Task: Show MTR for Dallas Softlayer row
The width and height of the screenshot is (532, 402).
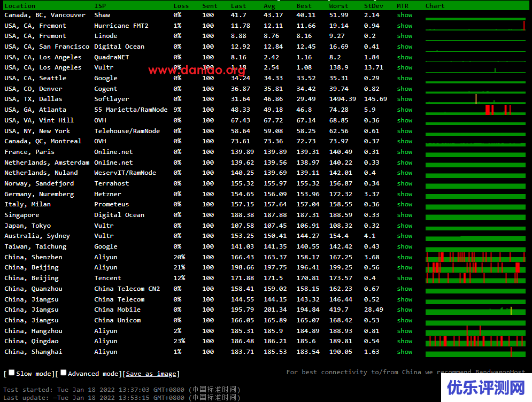Action: [405, 99]
